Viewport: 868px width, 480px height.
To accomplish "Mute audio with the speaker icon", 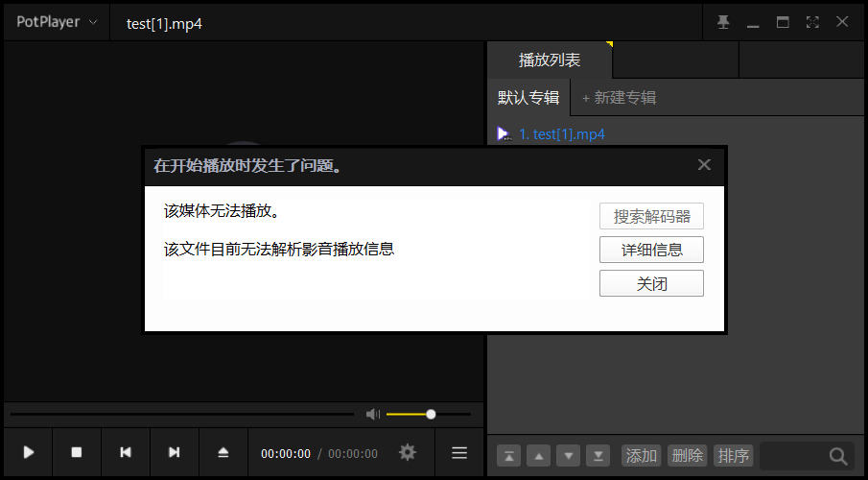I will tap(373, 414).
